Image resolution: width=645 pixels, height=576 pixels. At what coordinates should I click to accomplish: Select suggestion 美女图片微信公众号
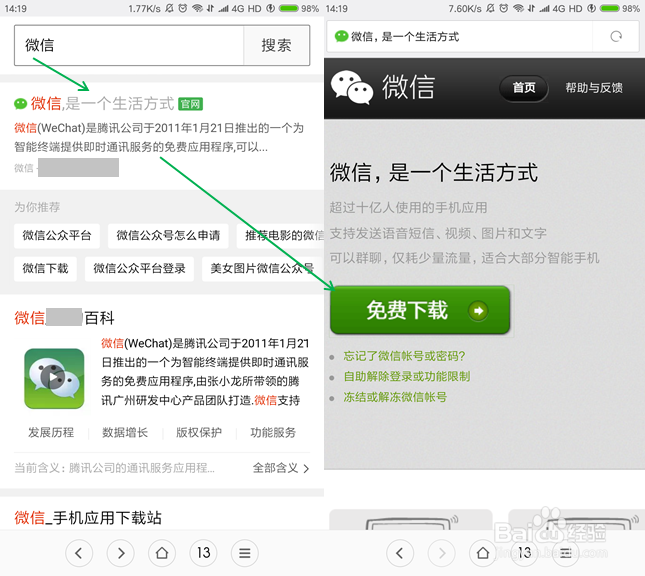[262, 269]
